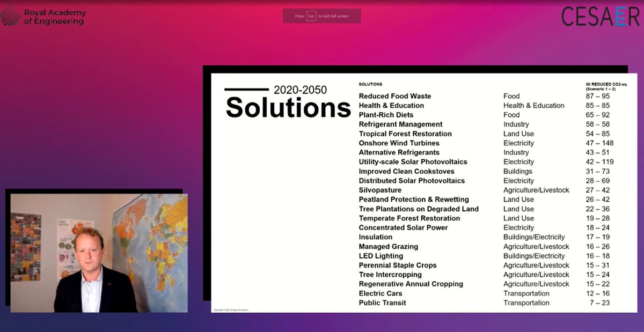
Task: Select the Electric Cars row
Action: [x=485, y=293]
